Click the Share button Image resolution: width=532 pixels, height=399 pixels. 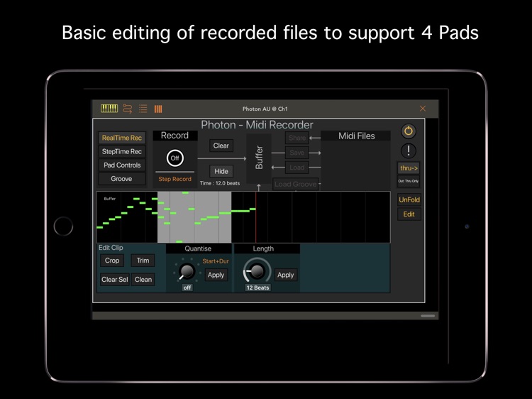[297, 138]
